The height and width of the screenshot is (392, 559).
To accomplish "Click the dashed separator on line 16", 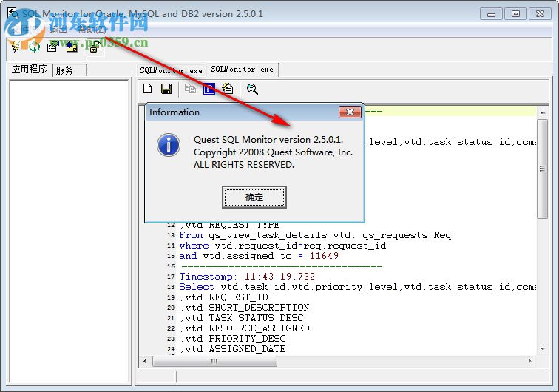I will 282,266.
